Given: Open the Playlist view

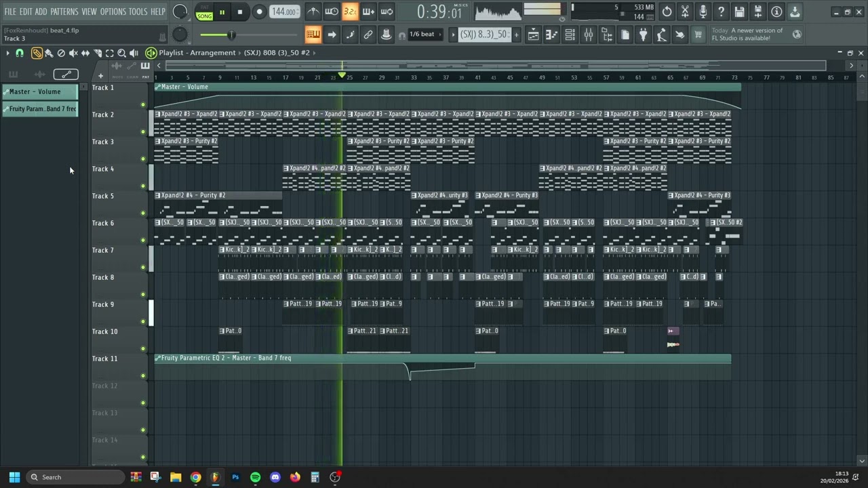Looking at the screenshot, I should click(x=534, y=35).
